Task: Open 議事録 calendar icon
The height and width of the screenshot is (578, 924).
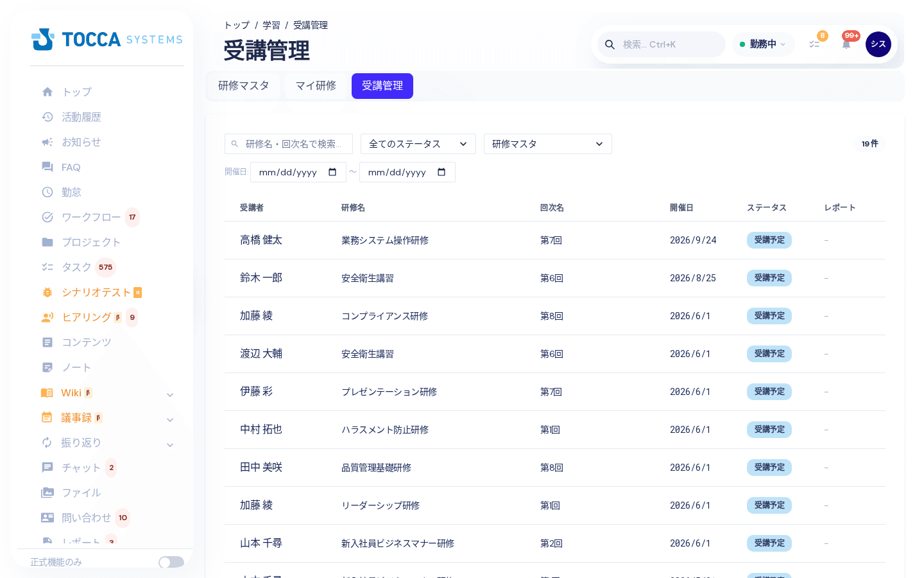Action: [47, 417]
